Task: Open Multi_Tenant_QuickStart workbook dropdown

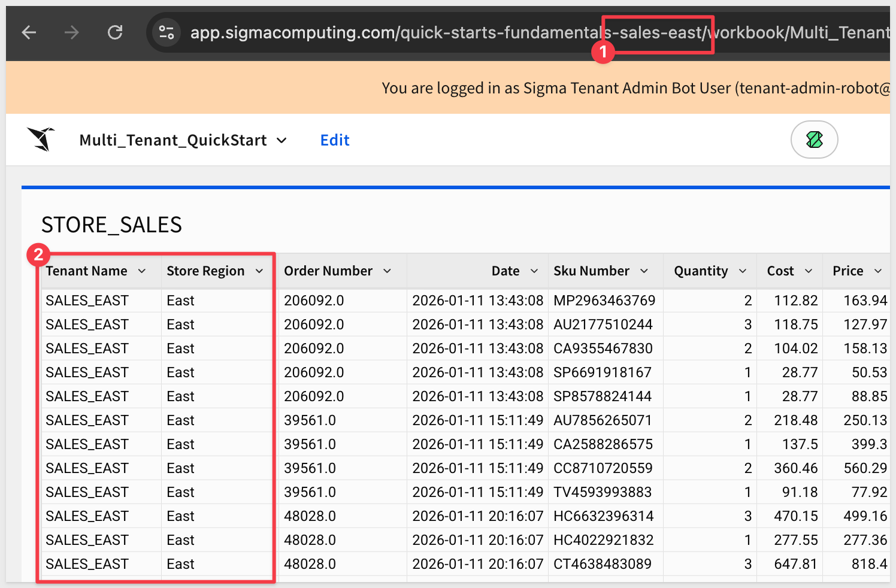Action: pyautogui.click(x=281, y=141)
